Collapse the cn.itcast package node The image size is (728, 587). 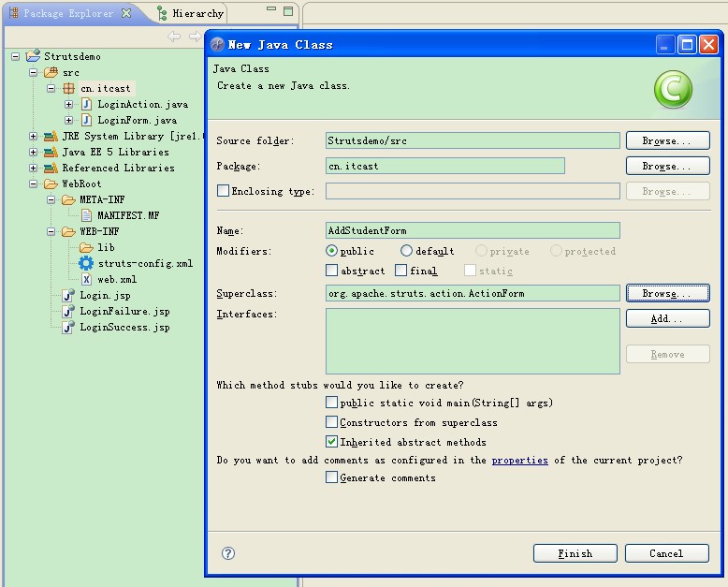(51, 88)
